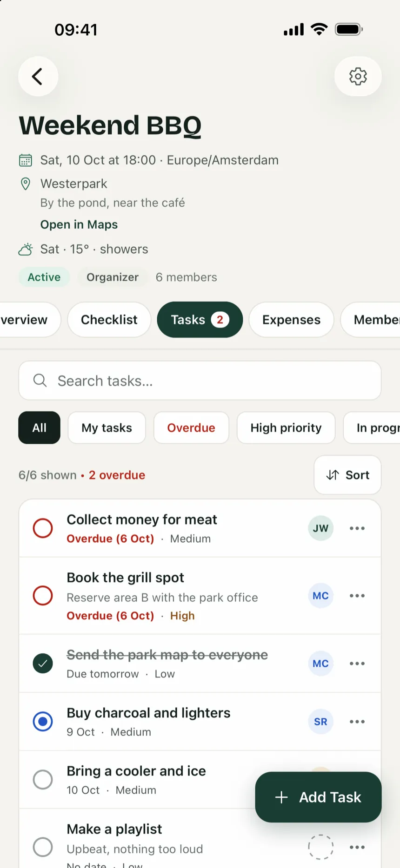Tap the Weekend BBQ title
The height and width of the screenshot is (868, 400).
[110, 125]
